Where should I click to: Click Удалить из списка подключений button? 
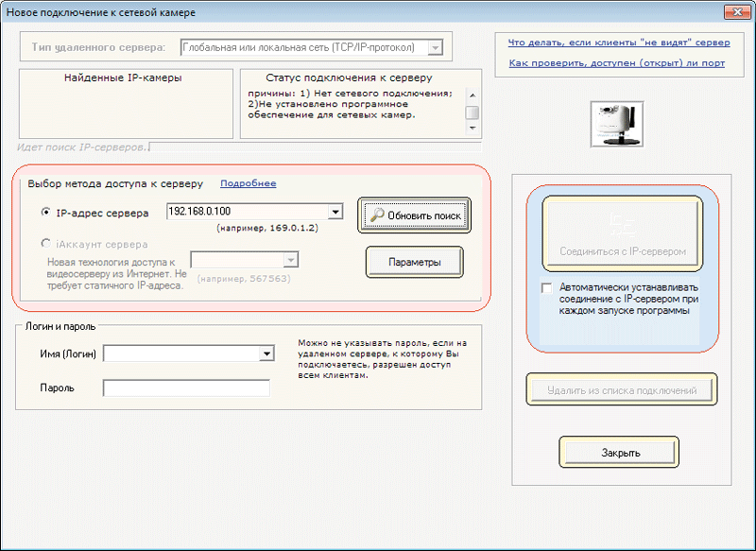[x=622, y=390]
